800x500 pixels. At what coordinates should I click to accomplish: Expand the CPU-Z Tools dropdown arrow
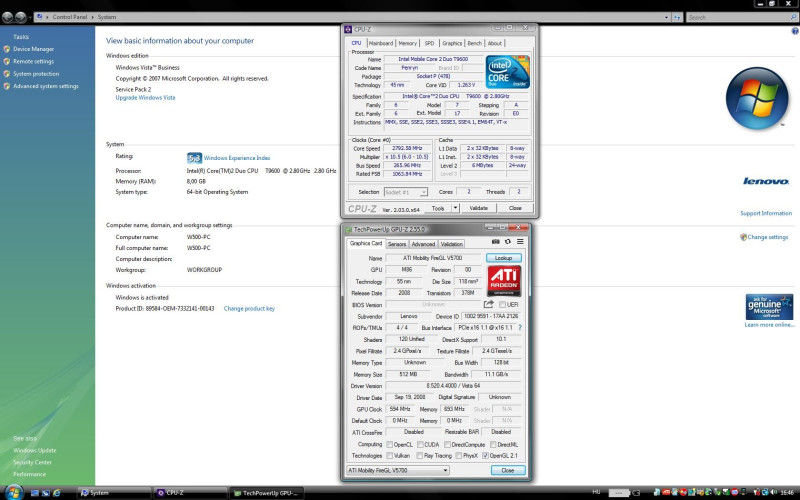455,208
